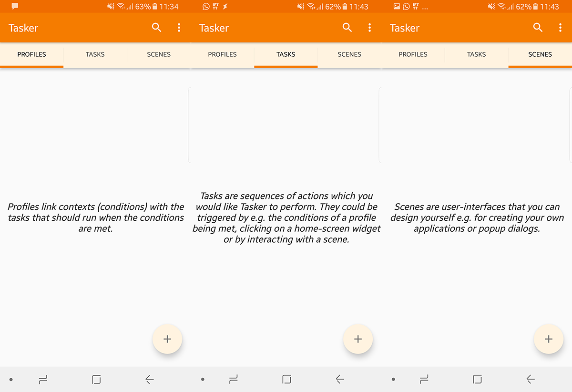Tap home button on the Tasks-active screen
The image size is (572, 392).
click(x=287, y=380)
